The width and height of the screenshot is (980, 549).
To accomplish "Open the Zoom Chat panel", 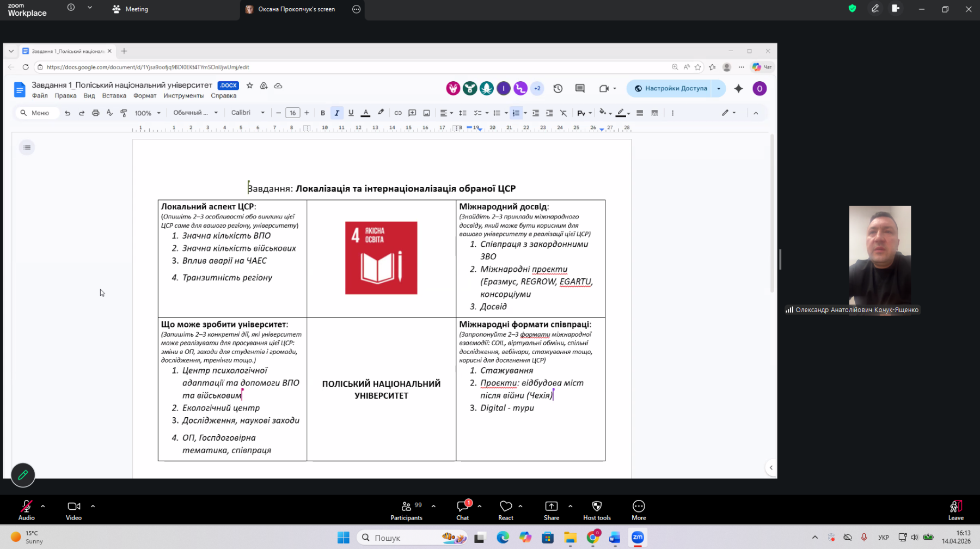I will click(x=463, y=510).
